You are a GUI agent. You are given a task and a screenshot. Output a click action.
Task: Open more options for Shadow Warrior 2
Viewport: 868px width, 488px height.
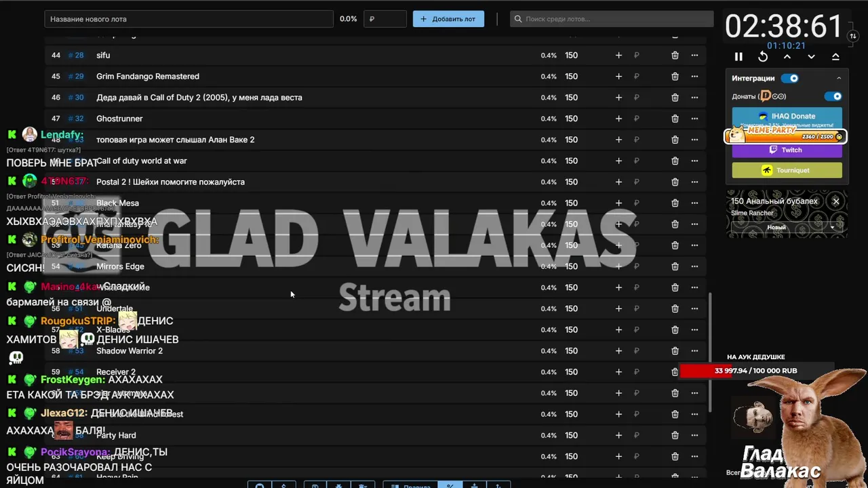coord(694,350)
